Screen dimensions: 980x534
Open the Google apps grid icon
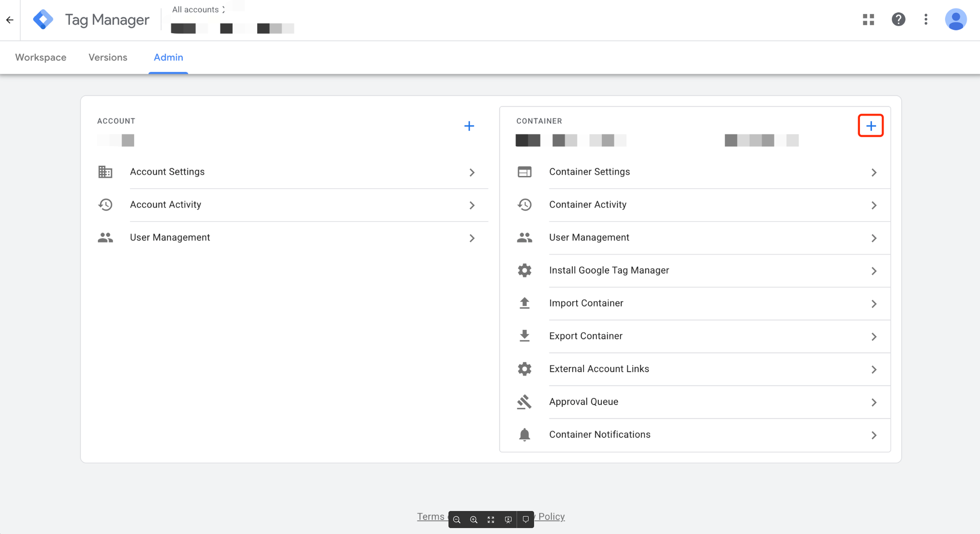point(868,20)
